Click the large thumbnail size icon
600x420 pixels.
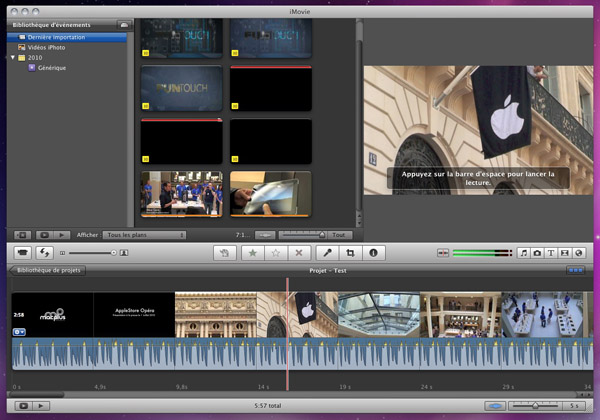[124, 253]
